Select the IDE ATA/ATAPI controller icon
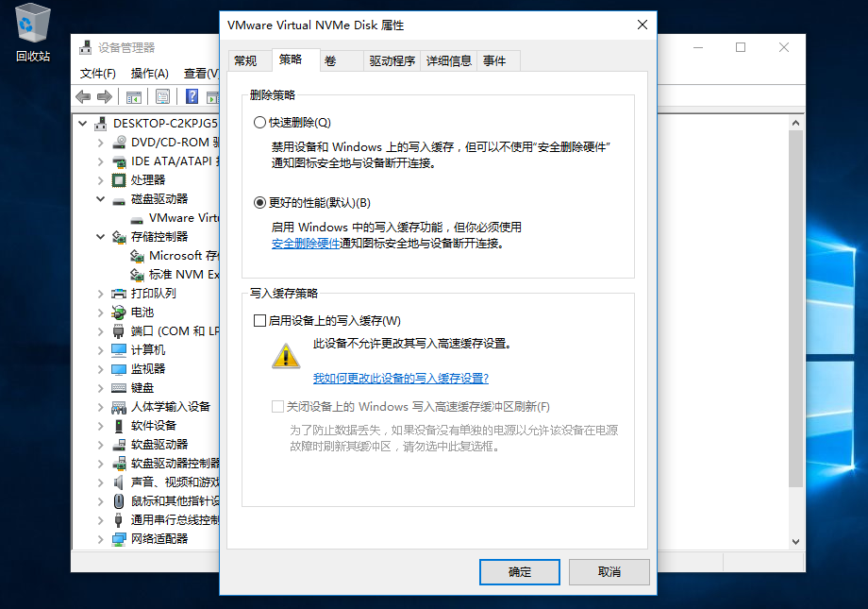868x609 pixels. 119,161
